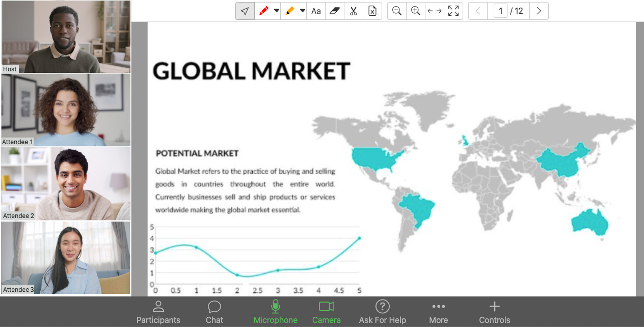Open the More options menu
This screenshot has width=644, height=327.
(439, 312)
